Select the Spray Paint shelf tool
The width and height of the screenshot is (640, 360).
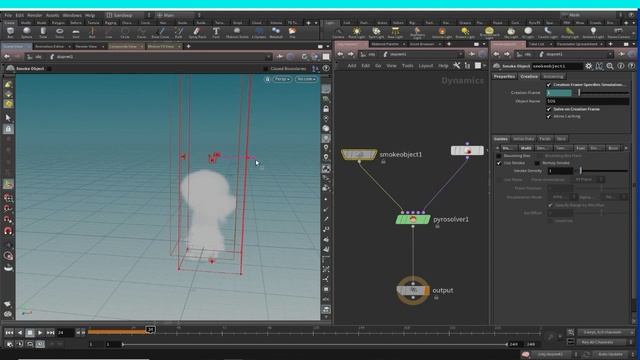pos(198,32)
